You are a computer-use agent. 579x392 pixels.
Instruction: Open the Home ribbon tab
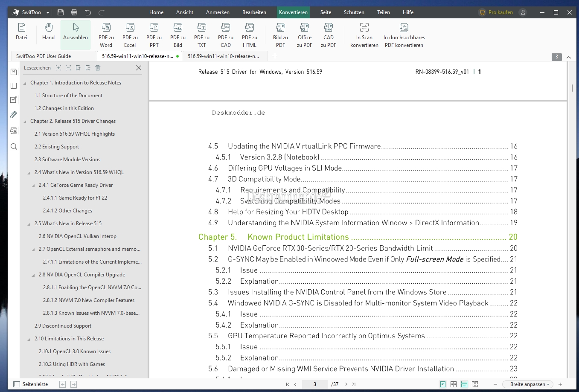pos(157,12)
